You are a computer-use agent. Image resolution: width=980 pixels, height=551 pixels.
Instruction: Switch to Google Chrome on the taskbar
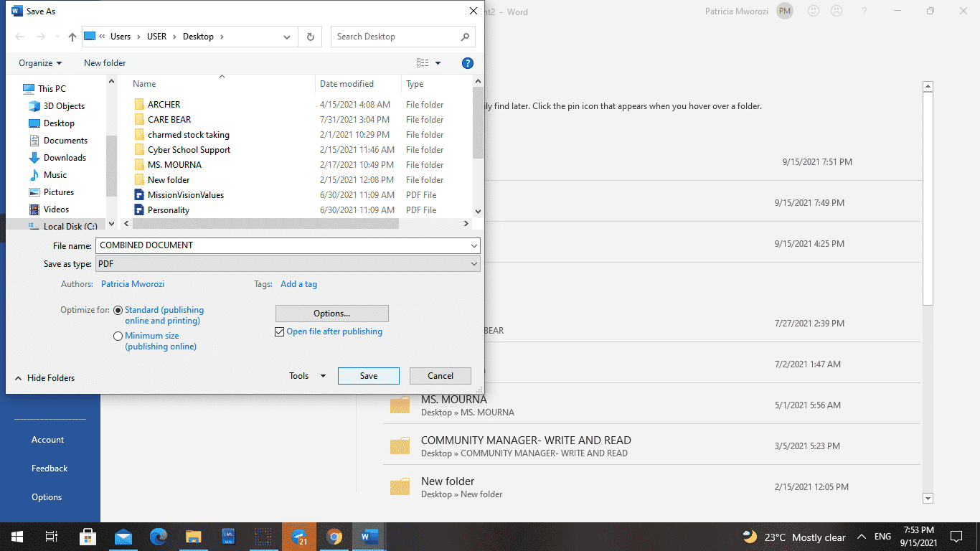click(334, 537)
